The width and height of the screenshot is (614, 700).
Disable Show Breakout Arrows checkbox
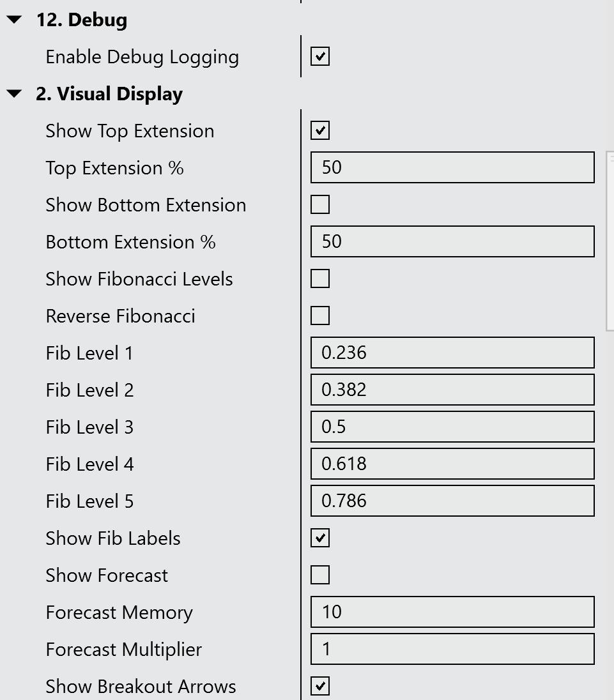pos(320,687)
